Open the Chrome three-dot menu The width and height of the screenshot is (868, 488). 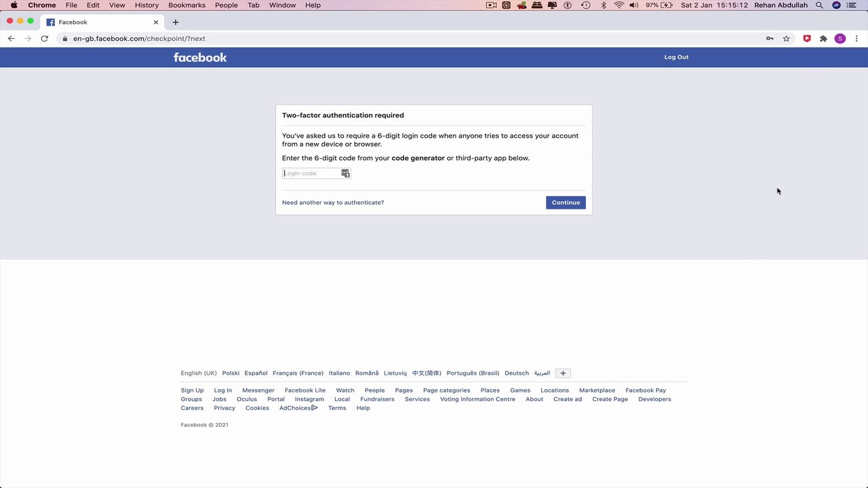click(x=856, y=39)
